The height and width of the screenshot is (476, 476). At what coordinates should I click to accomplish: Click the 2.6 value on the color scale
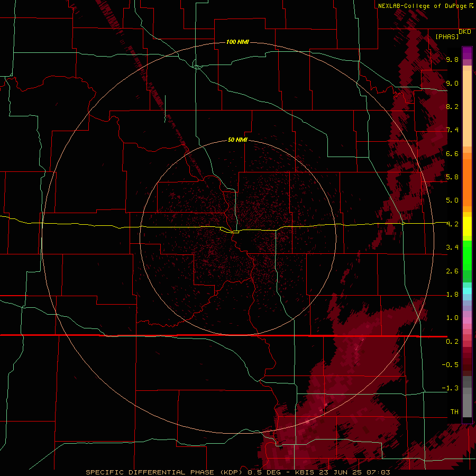pyautogui.click(x=452, y=271)
